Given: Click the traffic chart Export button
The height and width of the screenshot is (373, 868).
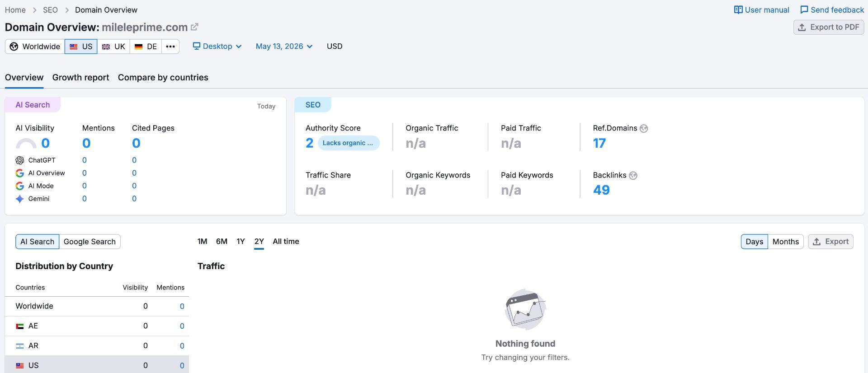Looking at the screenshot, I should 830,242.
